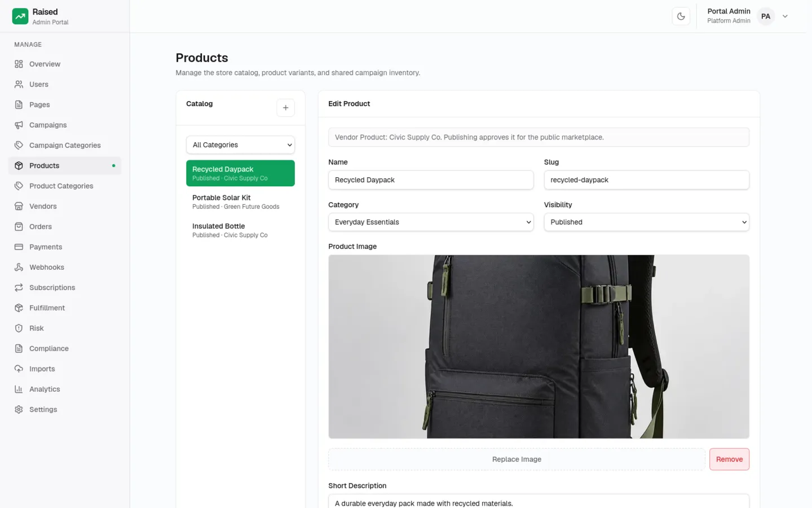Screen dimensions: 812x508
Task: Open the Vendors section
Action: 65,206
